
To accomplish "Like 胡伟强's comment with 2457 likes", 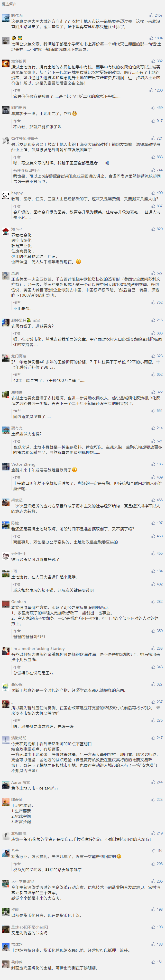I will click(151, 16).
